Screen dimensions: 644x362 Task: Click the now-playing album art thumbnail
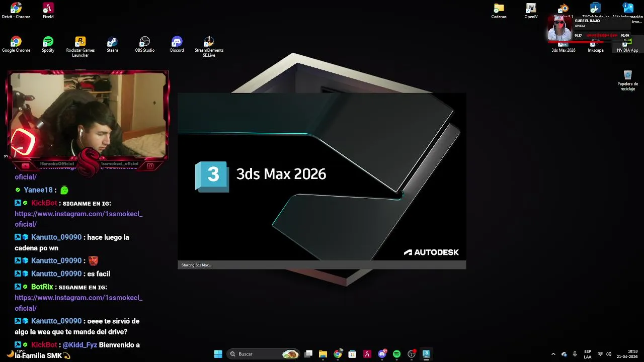point(559,29)
